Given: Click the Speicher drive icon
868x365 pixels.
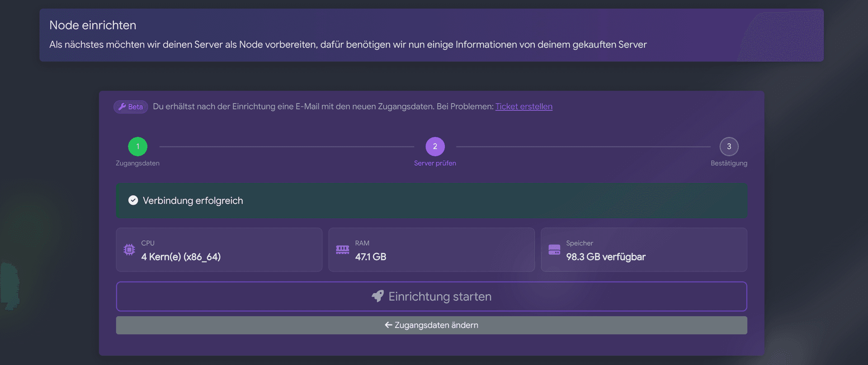Looking at the screenshot, I should coord(554,249).
